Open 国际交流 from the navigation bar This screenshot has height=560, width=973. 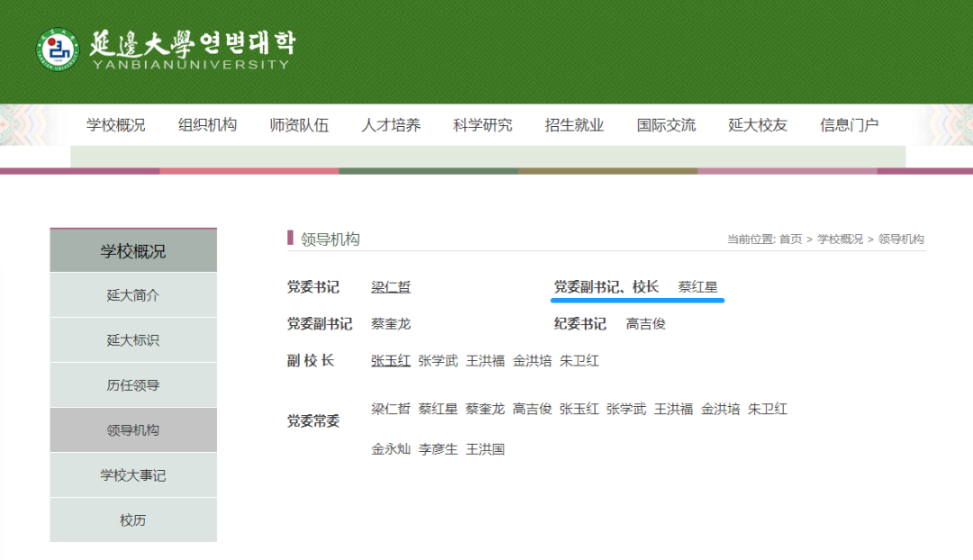[x=667, y=125]
